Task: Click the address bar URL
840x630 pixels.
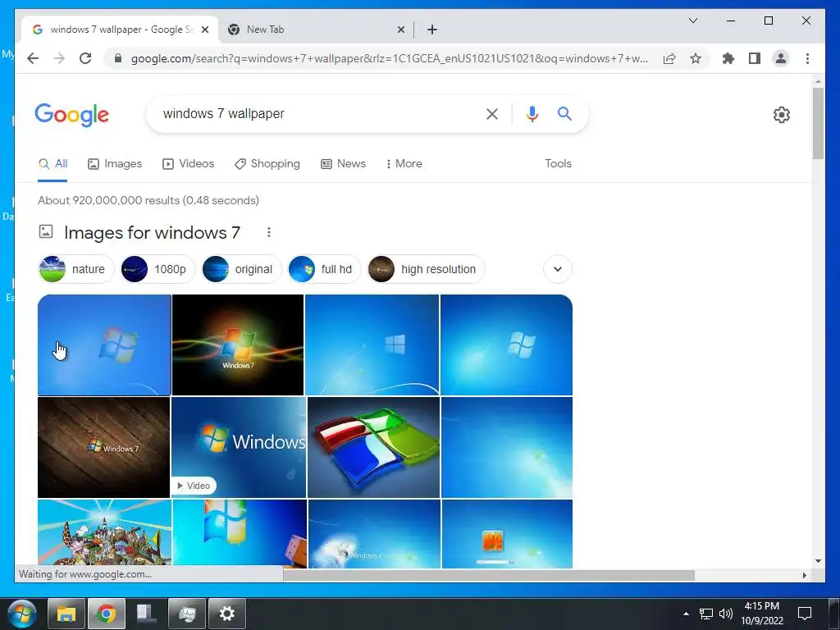Action: tap(390, 58)
